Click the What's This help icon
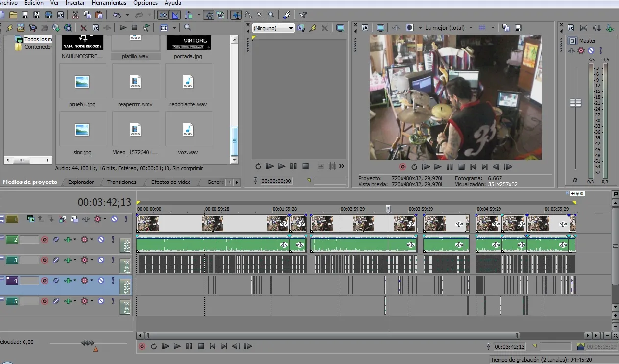 pyautogui.click(x=303, y=15)
